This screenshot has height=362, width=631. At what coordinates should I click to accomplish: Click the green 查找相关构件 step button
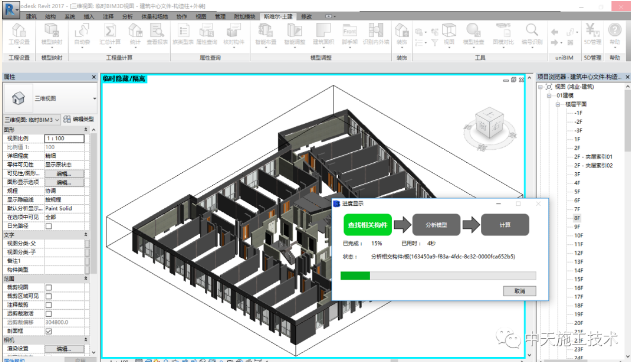[367, 225]
